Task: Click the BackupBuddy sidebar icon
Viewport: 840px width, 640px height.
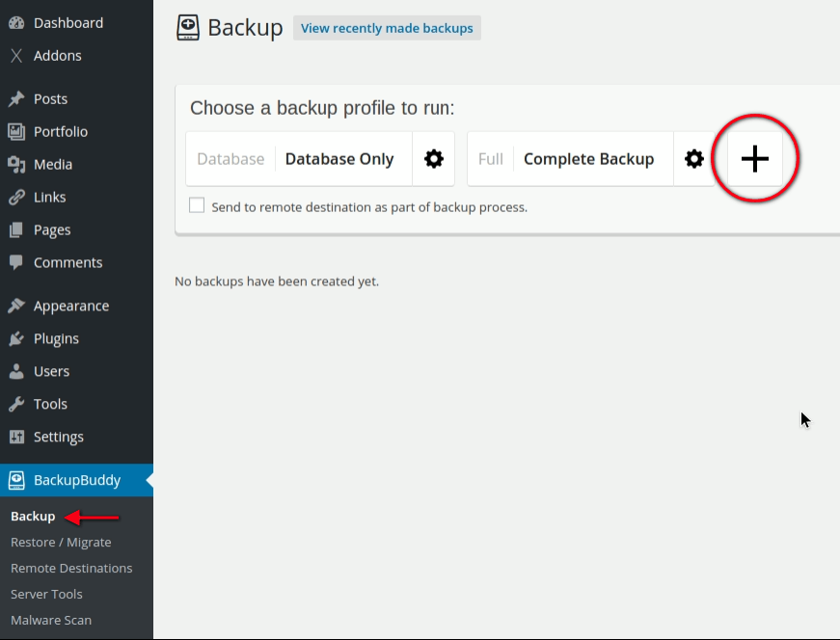Action: click(x=16, y=480)
